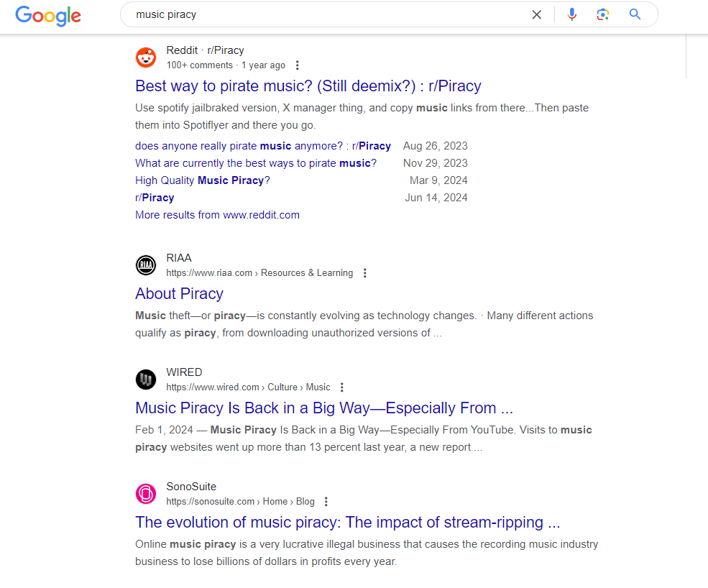Open Google Lens image search icon
The height and width of the screenshot is (588, 708).
[603, 14]
